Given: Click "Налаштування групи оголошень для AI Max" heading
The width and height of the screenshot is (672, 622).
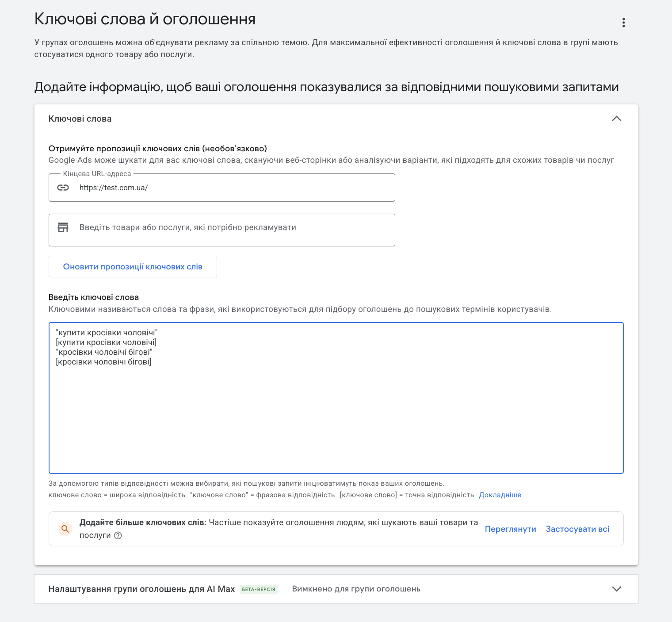Looking at the screenshot, I should point(141,589).
